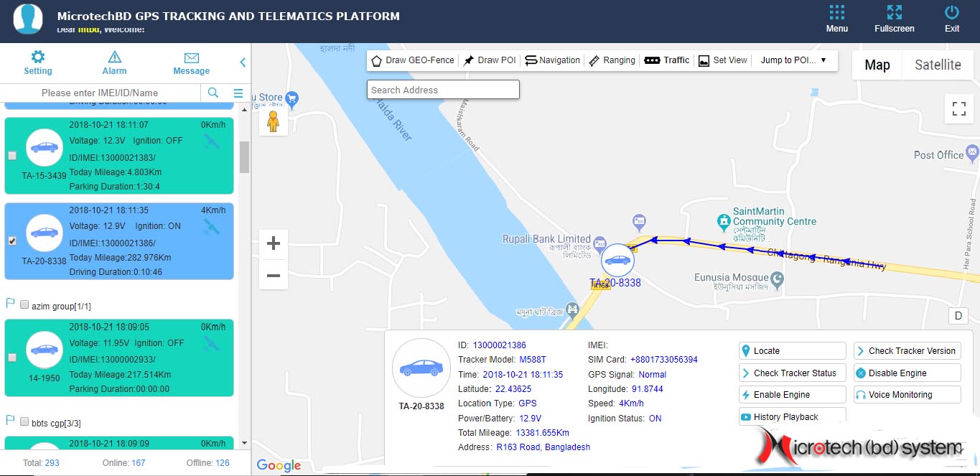Click the user avatar icon

28,19
